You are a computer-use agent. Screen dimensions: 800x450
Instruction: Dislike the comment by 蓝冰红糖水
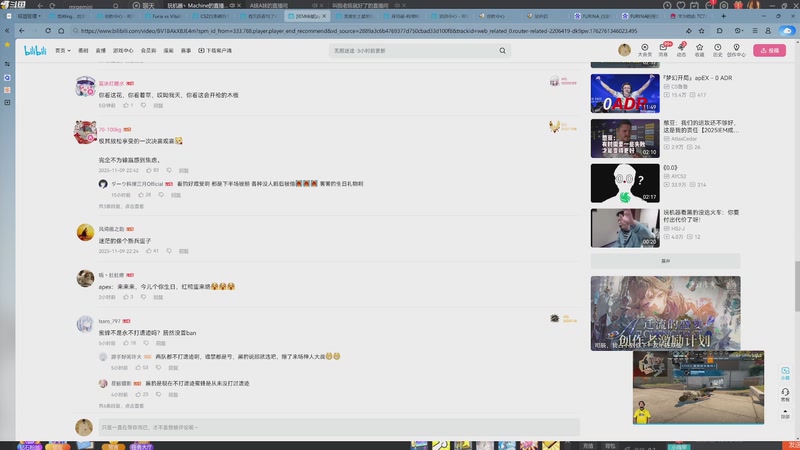pyautogui.click(x=143, y=105)
